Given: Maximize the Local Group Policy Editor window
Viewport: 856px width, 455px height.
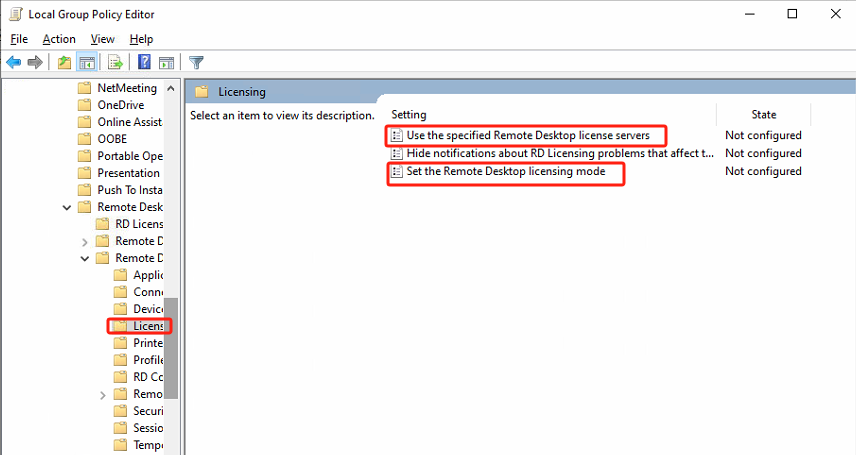Looking at the screenshot, I should point(792,14).
